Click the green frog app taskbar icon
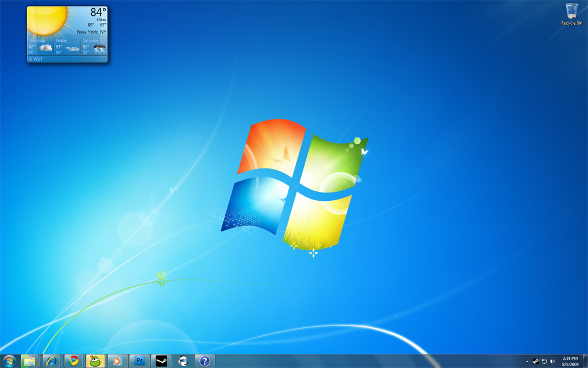This screenshot has width=588, height=368. [95, 361]
